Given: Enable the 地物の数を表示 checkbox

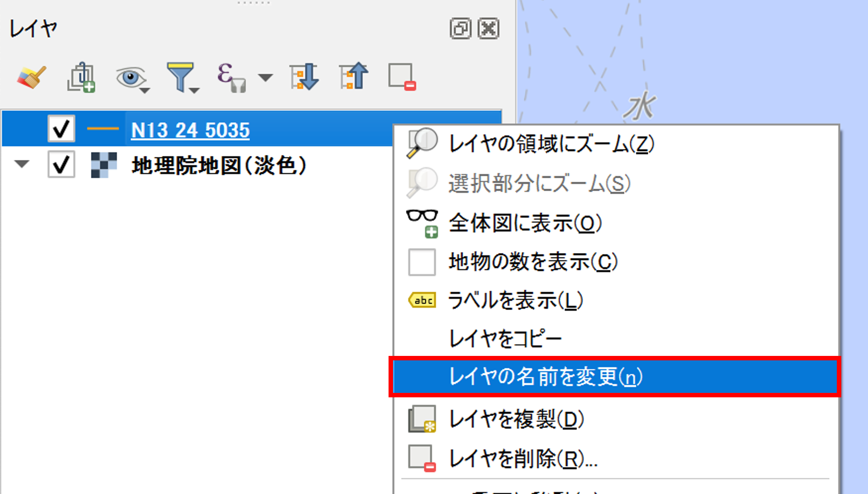Looking at the screenshot, I should tap(422, 262).
